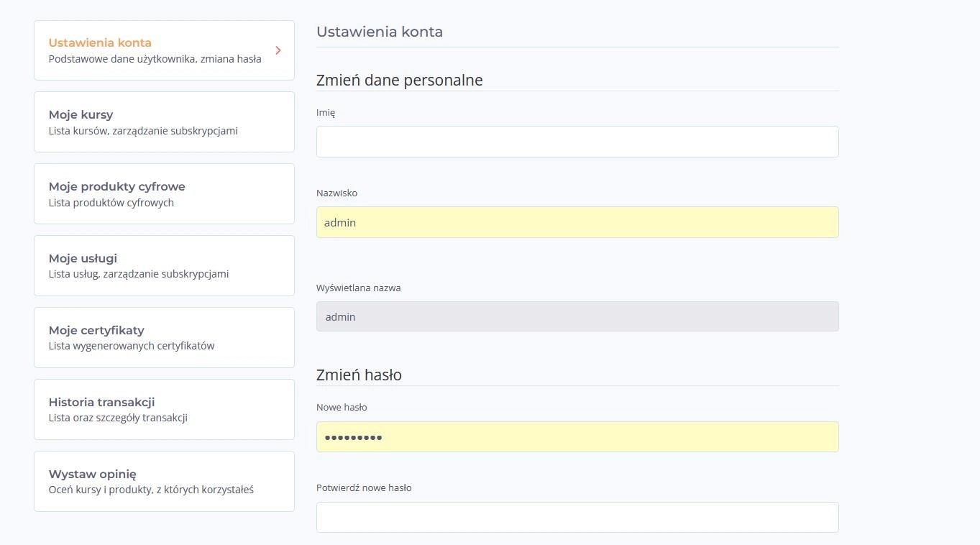Select Moje usługi menu card
Screen dimensions: 980x545
pyautogui.click(x=164, y=266)
